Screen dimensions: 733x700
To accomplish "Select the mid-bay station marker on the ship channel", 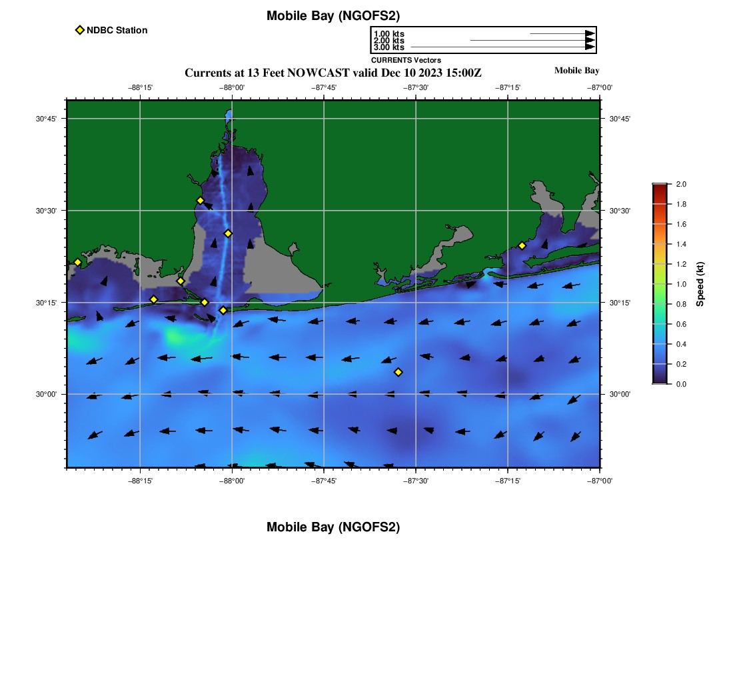I will 228,233.
